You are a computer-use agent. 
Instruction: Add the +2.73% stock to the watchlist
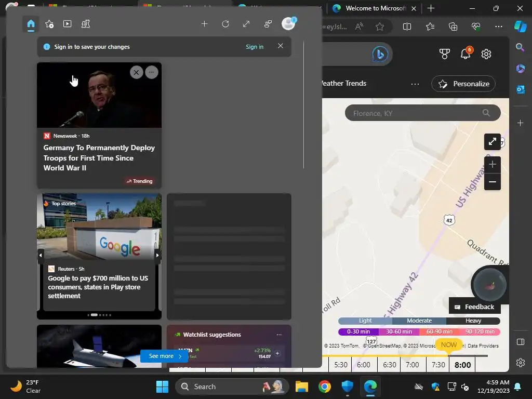[277, 353]
